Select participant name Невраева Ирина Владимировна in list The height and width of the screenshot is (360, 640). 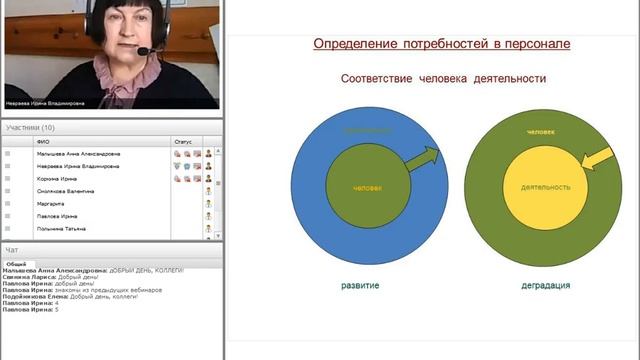tap(78, 166)
